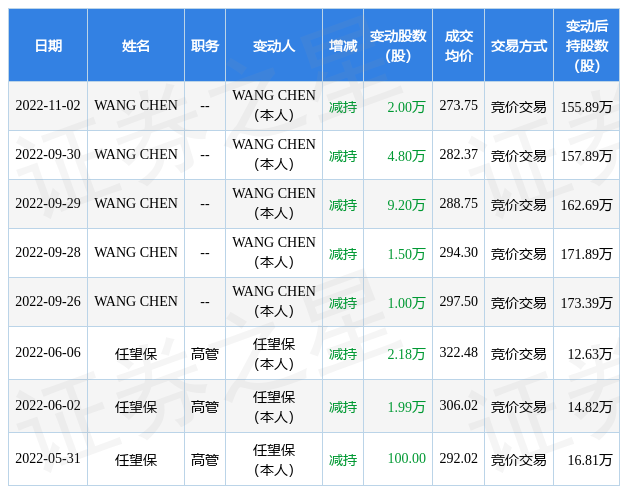Click the 职务 column header
The image size is (620, 494).
click(x=205, y=46)
